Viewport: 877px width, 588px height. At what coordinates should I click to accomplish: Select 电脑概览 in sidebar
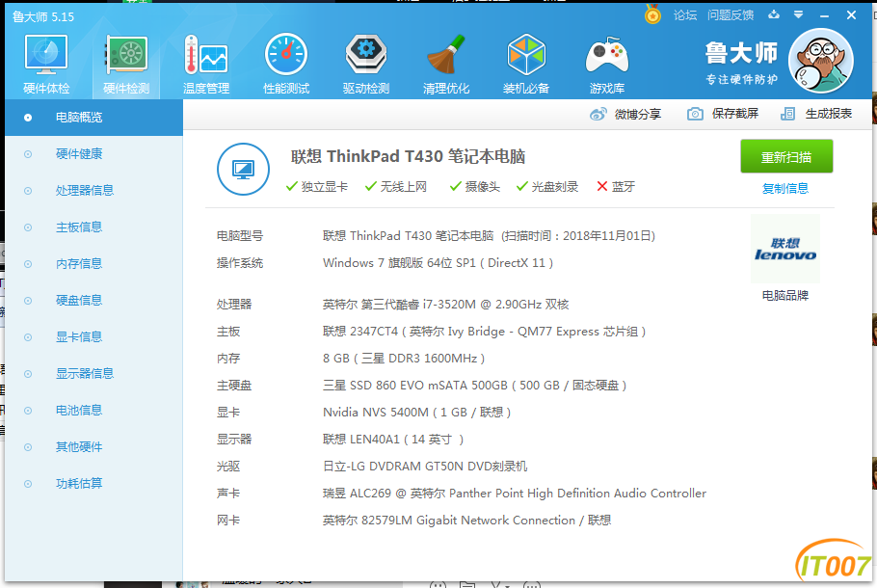[94, 118]
